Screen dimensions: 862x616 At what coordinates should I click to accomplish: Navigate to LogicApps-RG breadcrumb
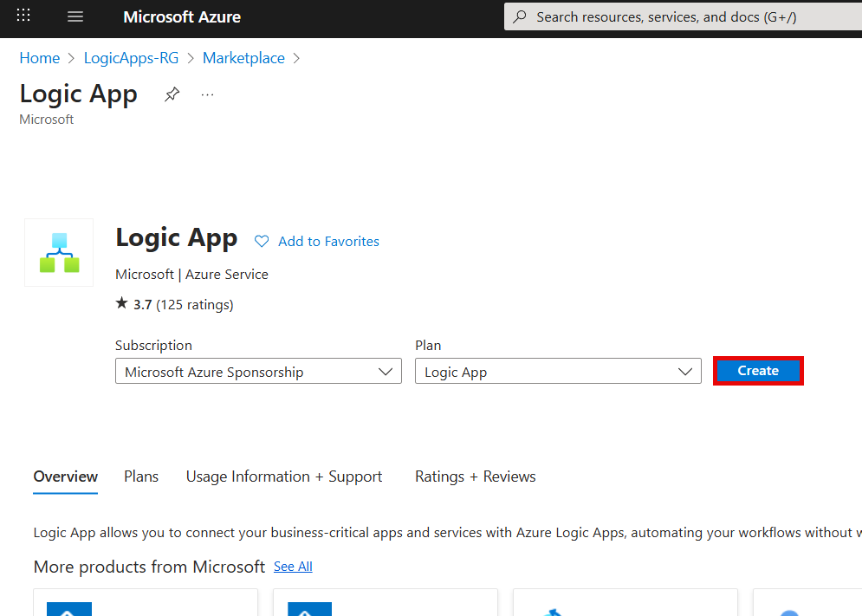click(132, 58)
